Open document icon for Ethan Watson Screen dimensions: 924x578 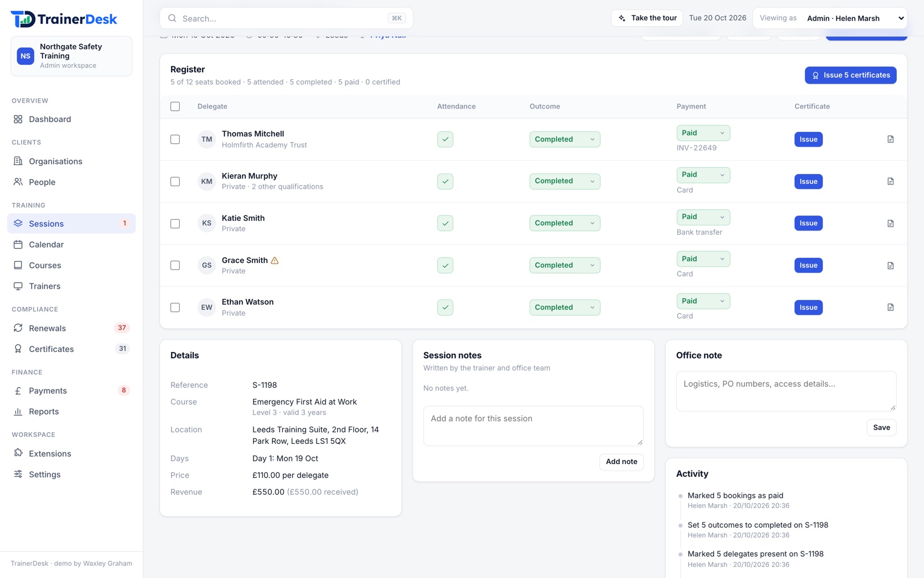pyautogui.click(x=891, y=307)
